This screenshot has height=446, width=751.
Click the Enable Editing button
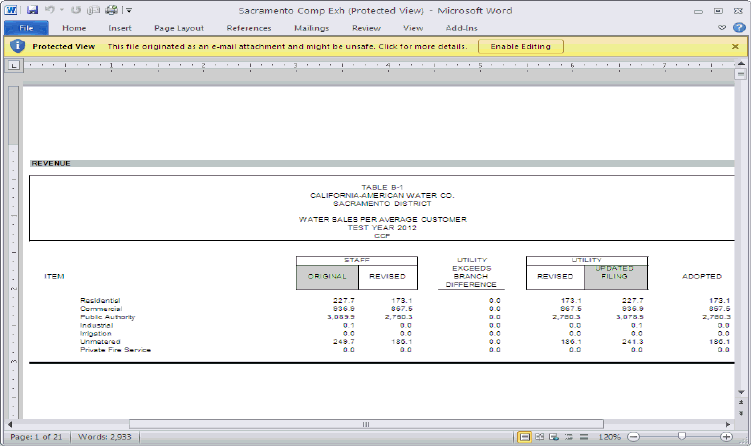520,46
